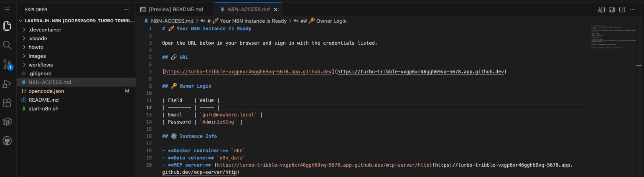
Task: Click the '## Owner Login' heading text
Action: (x=187, y=86)
